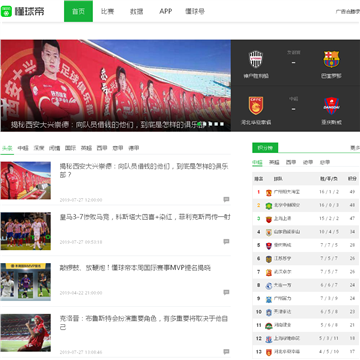Select the 中超 news category tab
Screen dimensions: 360x360
pyautogui.click(x=23, y=148)
